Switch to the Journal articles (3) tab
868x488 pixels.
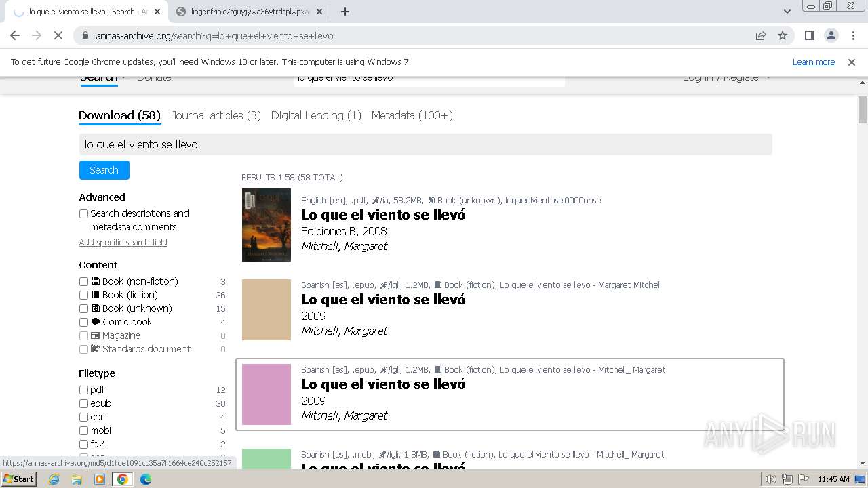216,115
